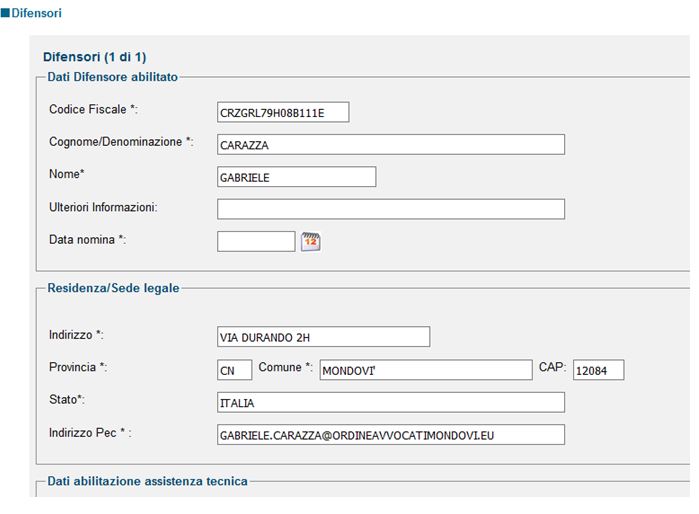Select the Nome field with GABRIELE
699x514 pixels.
tap(296, 177)
